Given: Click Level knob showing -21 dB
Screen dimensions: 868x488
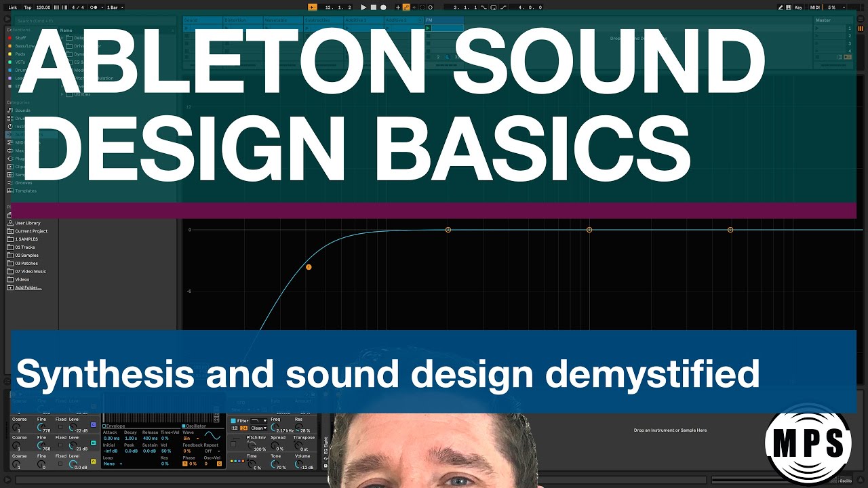Looking at the screenshot, I should [73, 445].
